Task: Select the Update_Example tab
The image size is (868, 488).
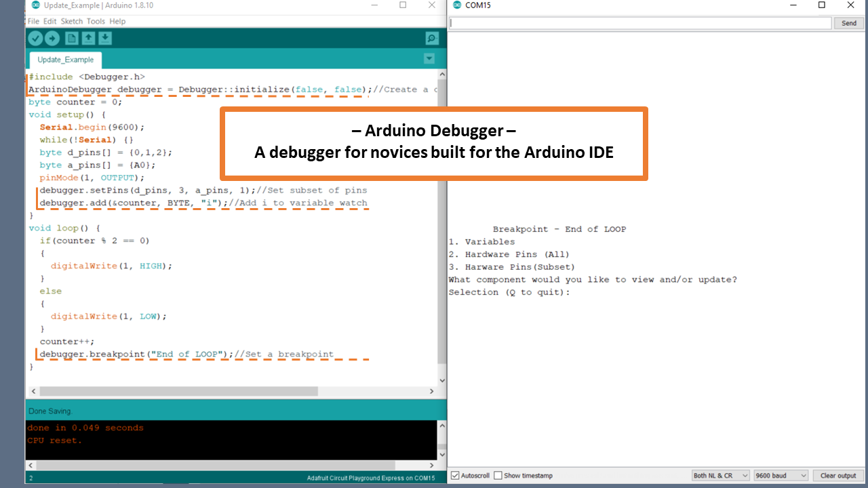Action: pos(65,60)
